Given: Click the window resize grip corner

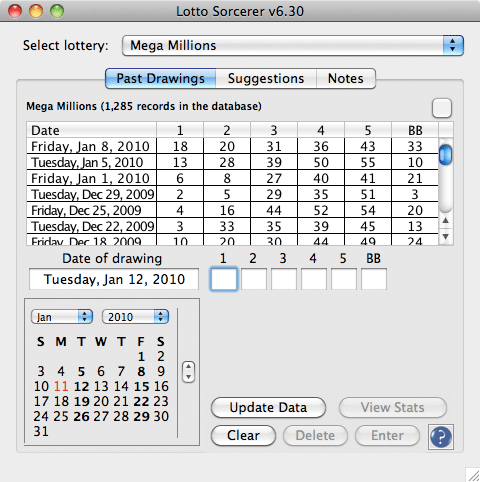Looking at the screenshot, I should pos(473,475).
